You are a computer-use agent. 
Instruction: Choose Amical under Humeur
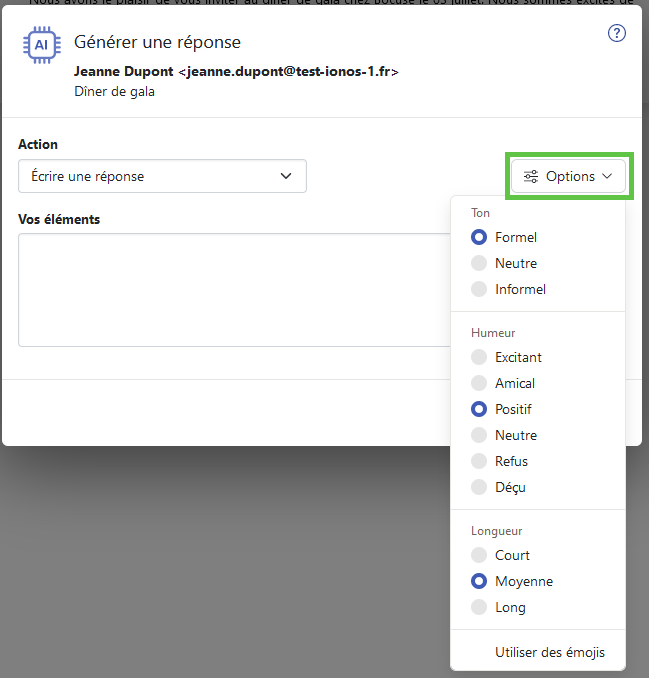479,383
